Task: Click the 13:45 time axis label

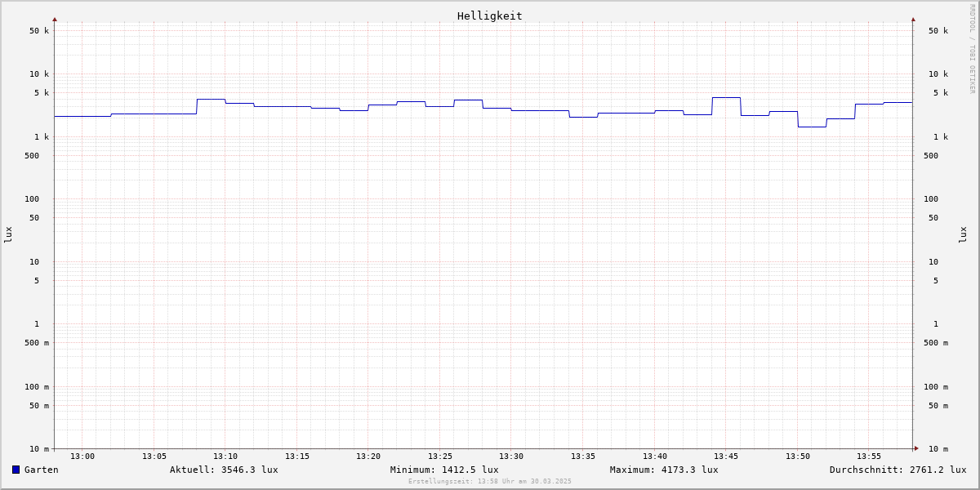Action: (x=726, y=457)
